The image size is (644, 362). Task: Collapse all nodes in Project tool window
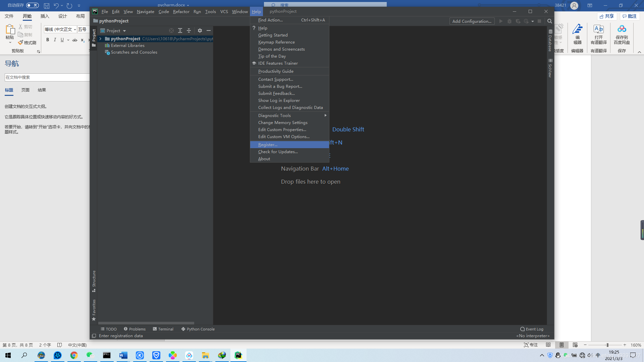tap(189, 31)
